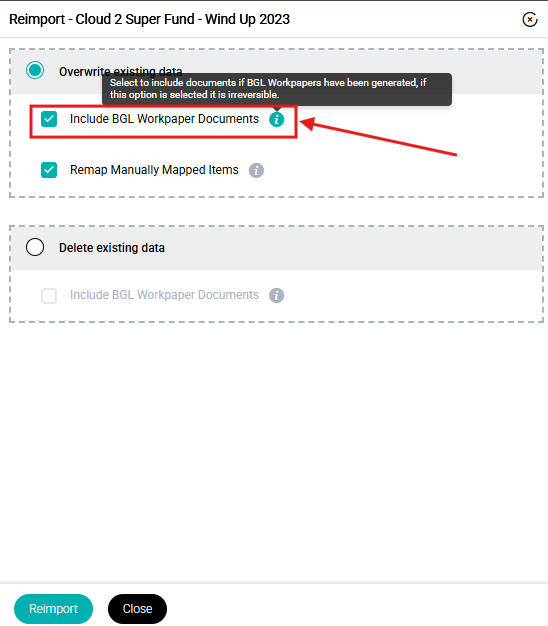Click the greyed Include BGL Workpaper Documents label

pyautogui.click(x=164, y=295)
